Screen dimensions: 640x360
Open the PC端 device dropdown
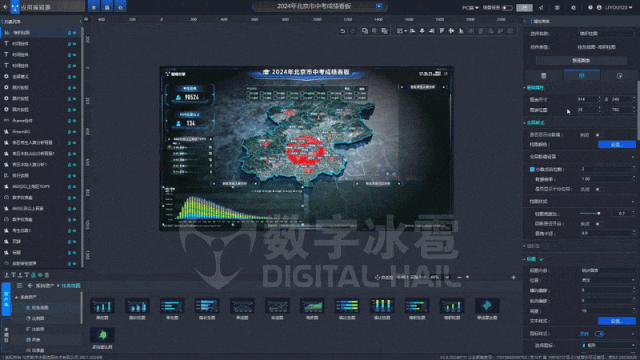[x=470, y=8]
